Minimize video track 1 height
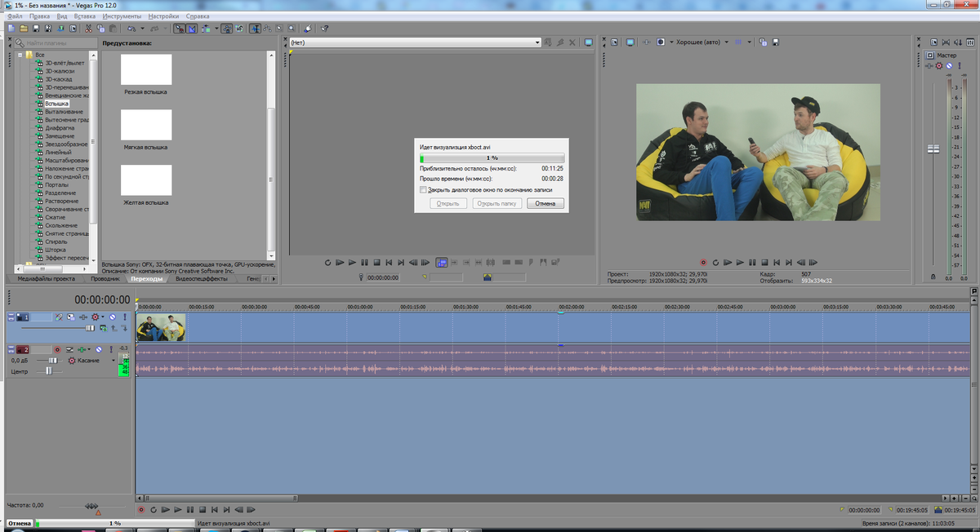The height and width of the screenshot is (532, 980). [11, 314]
